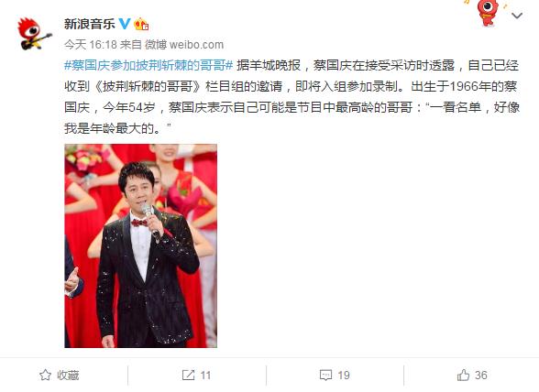
Task: Click the quoted line 我是年龄最大的
Action: click(112, 128)
